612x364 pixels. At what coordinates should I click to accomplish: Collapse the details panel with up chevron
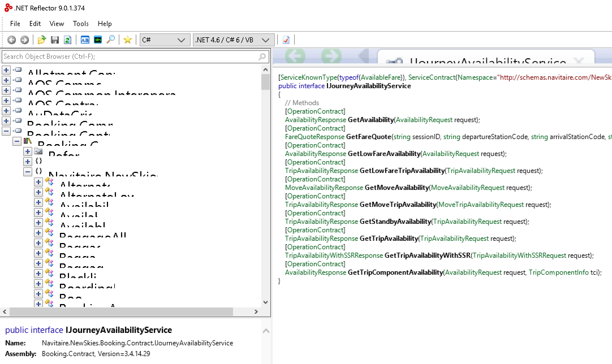tap(266, 331)
